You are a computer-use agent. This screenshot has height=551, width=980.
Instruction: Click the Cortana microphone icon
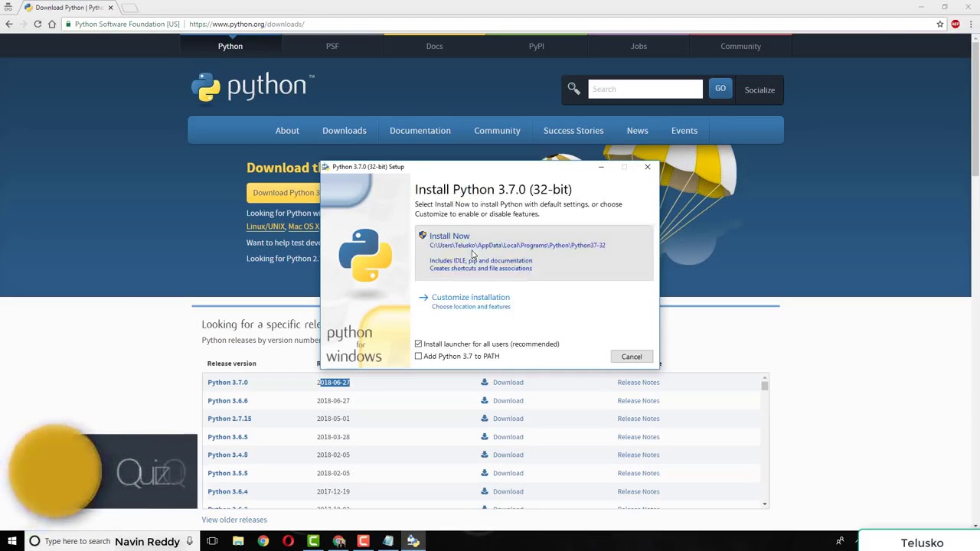tap(189, 542)
